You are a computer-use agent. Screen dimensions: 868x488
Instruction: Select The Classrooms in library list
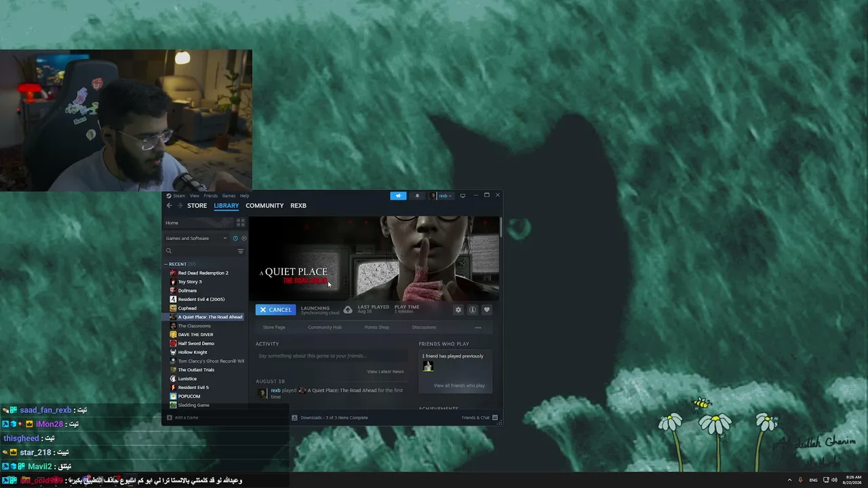[203, 326]
